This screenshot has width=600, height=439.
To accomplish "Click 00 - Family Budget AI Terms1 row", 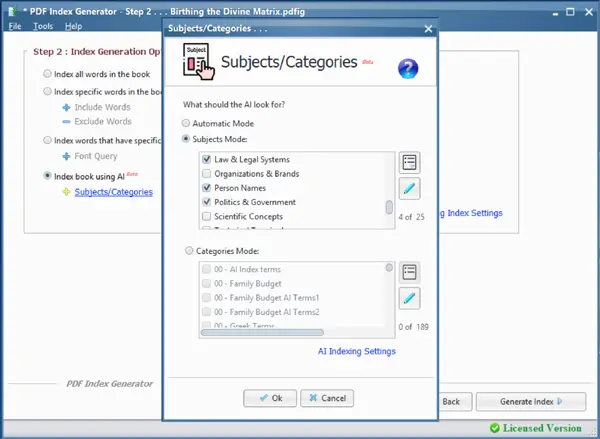I will [x=293, y=298].
